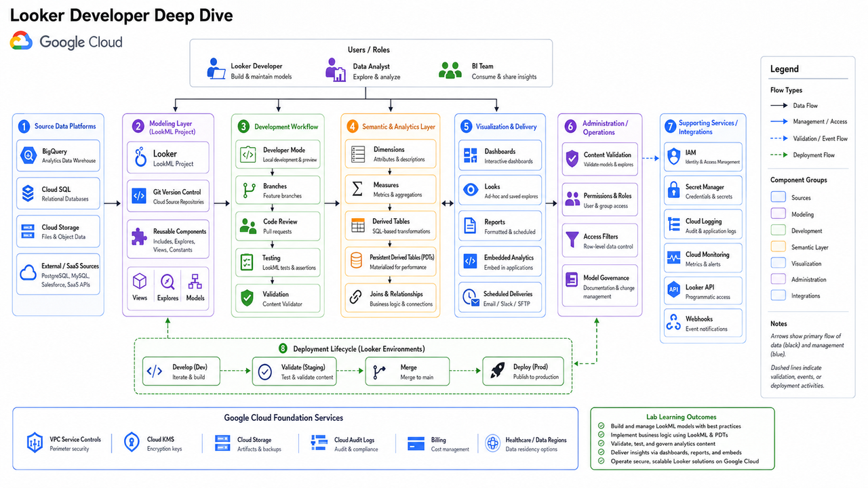Click the Google Cloud logo
This screenshot has height=488, width=868.
pos(66,41)
